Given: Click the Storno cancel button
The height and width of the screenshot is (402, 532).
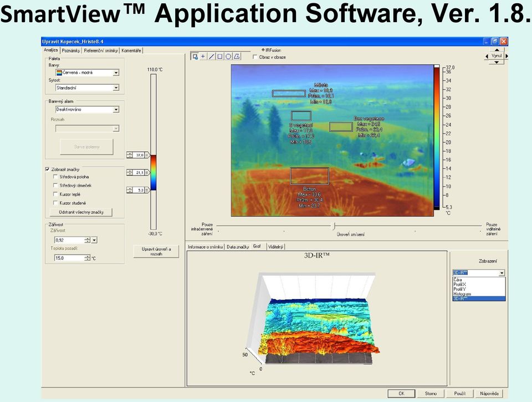Looking at the screenshot, I should pos(431,394).
